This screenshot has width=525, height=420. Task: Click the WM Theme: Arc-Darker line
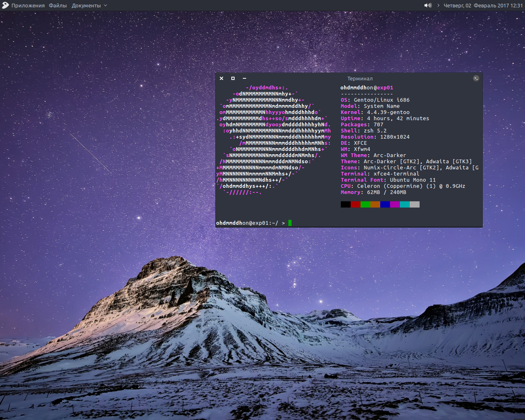point(374,155)
